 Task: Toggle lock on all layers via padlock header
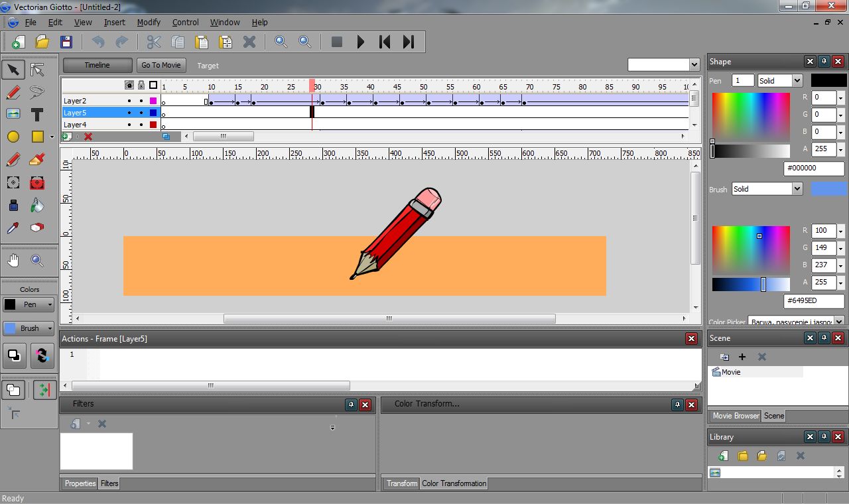click(142, 86)
